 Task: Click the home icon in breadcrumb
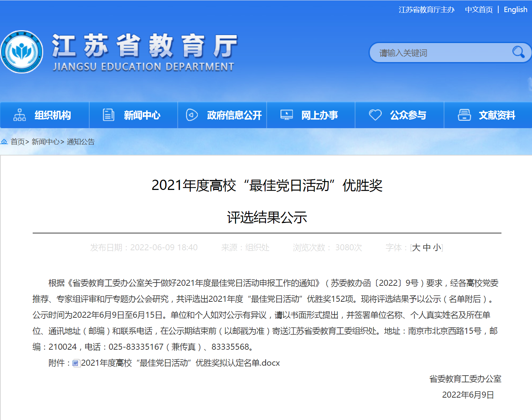[x=4, y=142]
